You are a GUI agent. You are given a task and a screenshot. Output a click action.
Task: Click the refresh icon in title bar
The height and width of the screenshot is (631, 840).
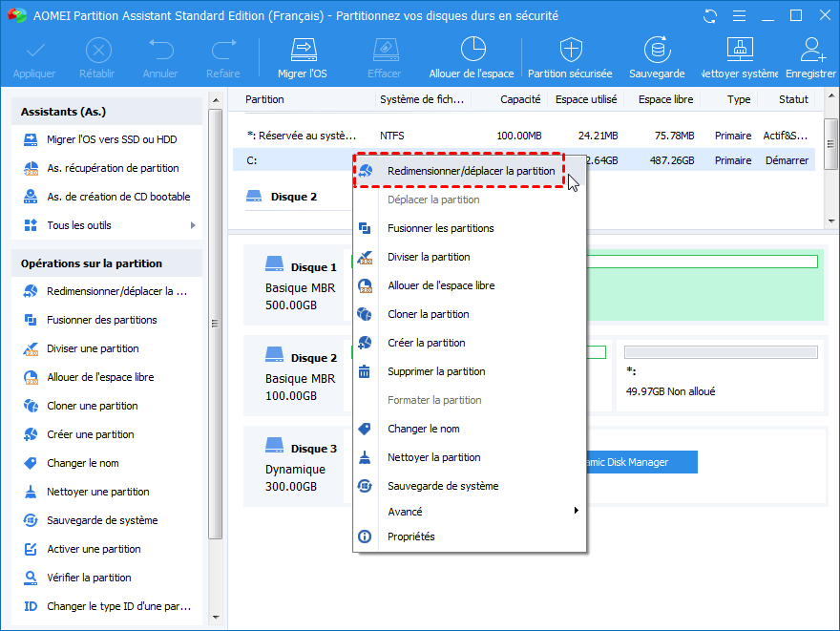[x=710, y=16]
